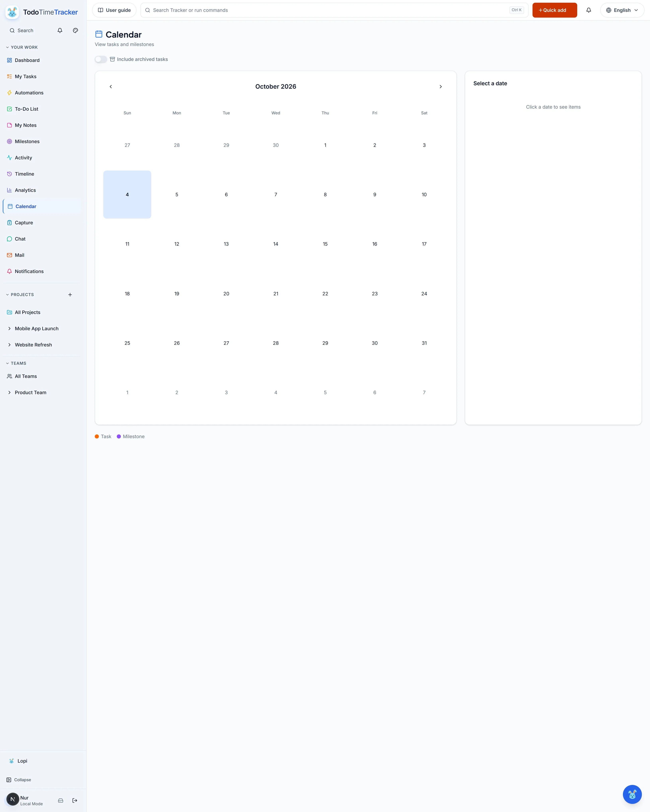
Task: Select October 15 on the calendar
Action: [325, 244]
